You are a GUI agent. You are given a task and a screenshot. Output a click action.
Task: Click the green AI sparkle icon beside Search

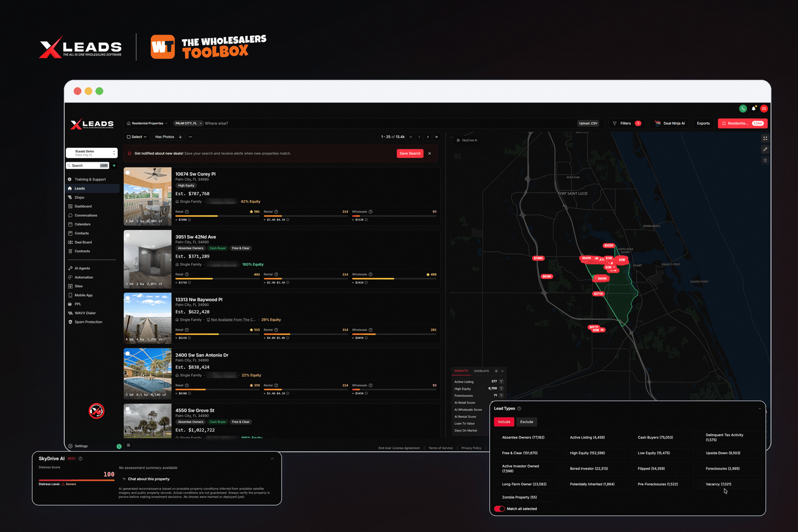coord(114,165)
